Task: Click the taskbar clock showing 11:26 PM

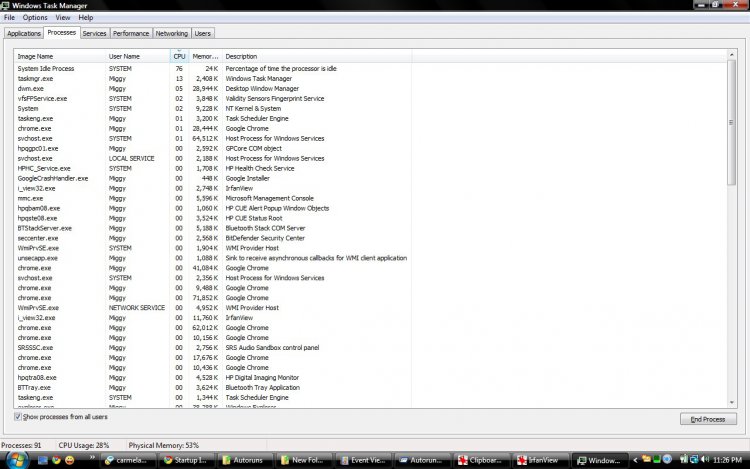Action: pos(727,460)
